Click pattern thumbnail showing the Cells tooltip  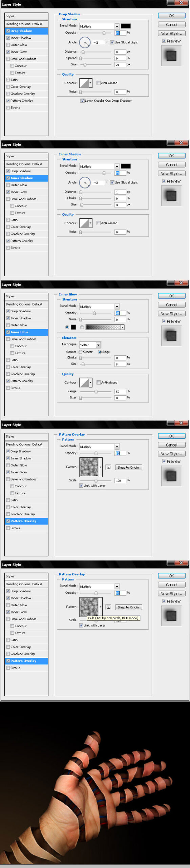(x=89, y=607)
